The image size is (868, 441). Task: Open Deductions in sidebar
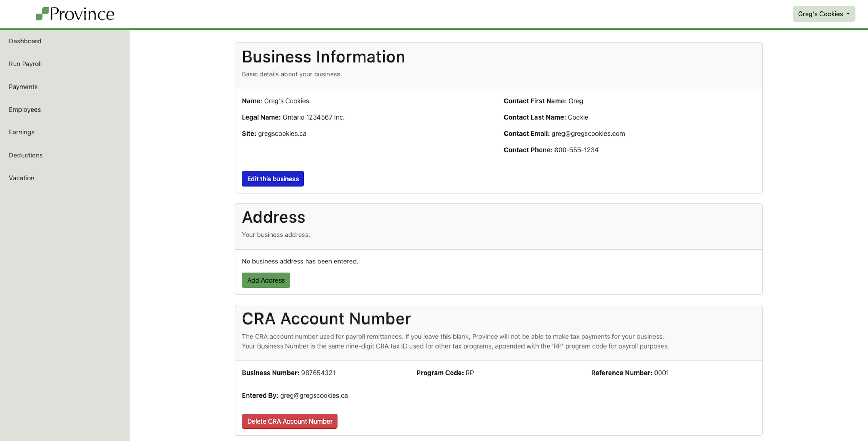pyautogui.click(x=26, y=155)
